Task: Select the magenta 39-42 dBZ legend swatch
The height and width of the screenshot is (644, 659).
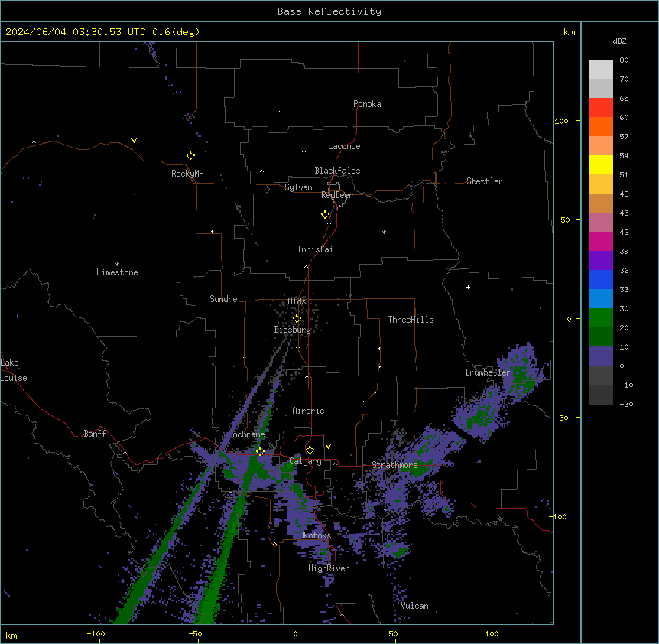Action: [601, 241]
